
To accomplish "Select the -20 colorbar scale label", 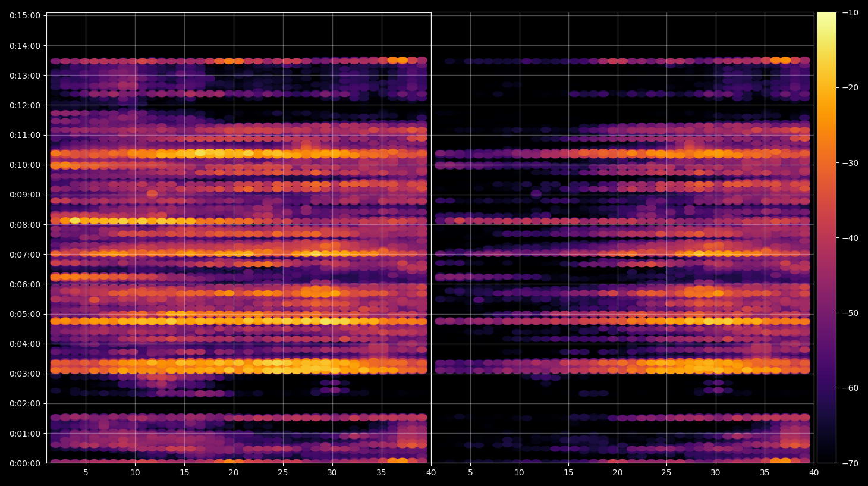I will pyautogui.click(x=850, y=87).
